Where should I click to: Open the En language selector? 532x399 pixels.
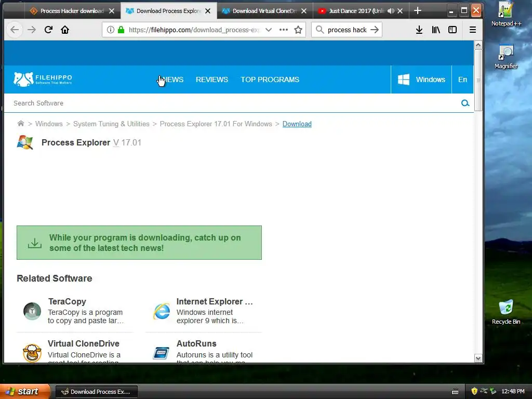pos(462,79)
